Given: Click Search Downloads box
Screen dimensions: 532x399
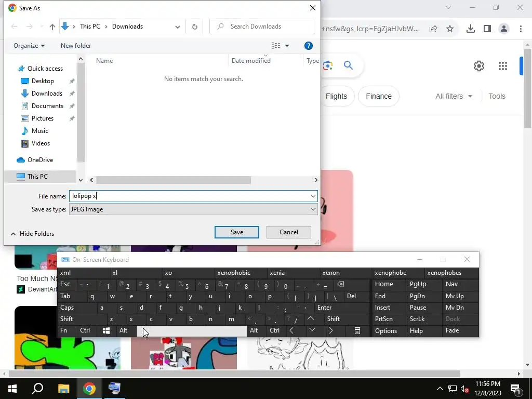Looking at the screenshot, I should click(x=262, y=26).
